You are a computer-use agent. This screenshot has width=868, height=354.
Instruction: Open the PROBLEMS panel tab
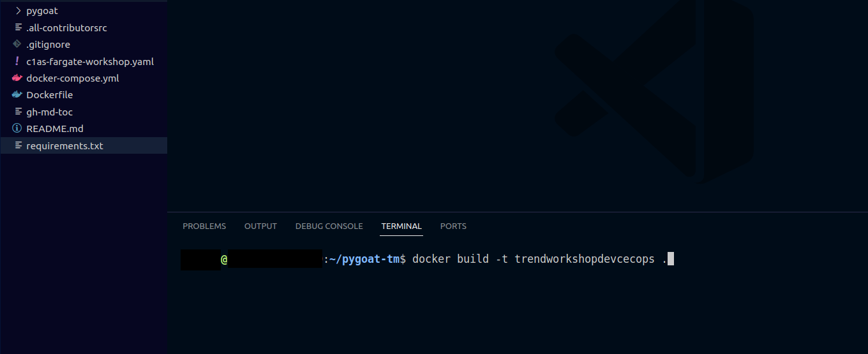click(204, 226)
